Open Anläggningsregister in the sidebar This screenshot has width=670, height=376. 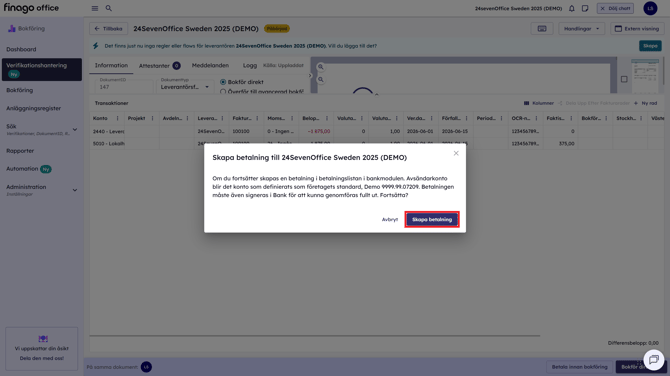pyautogui.click(x=33, y=108)
